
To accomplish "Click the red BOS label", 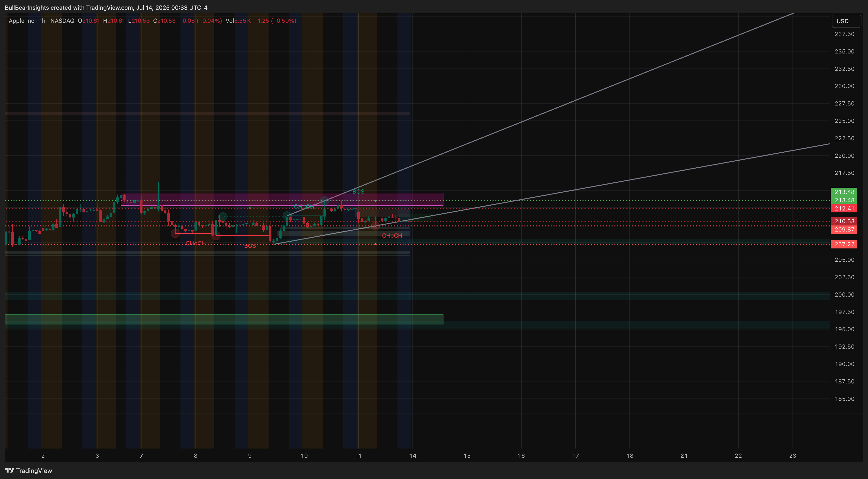I will coord(250,246).
